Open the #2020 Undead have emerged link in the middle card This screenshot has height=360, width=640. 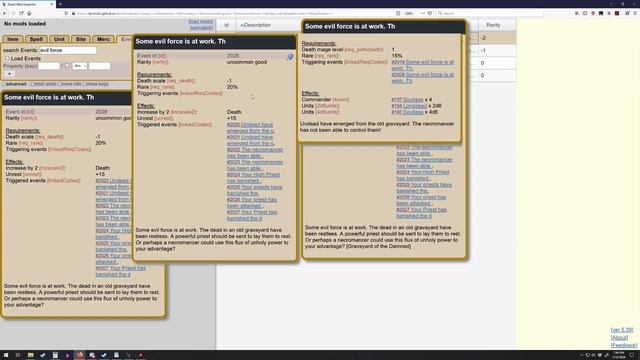(251, 128)
